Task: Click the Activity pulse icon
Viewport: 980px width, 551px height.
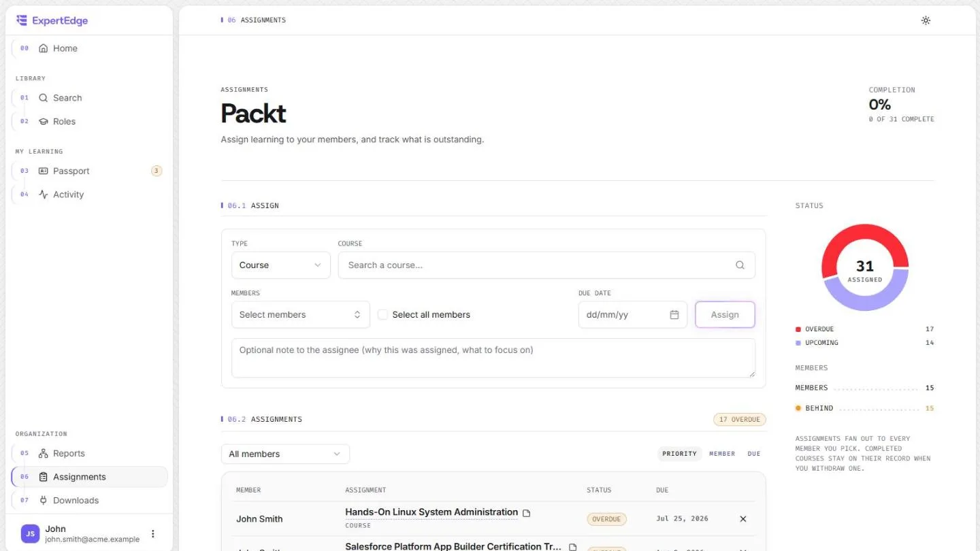Action: click(44, 195)
